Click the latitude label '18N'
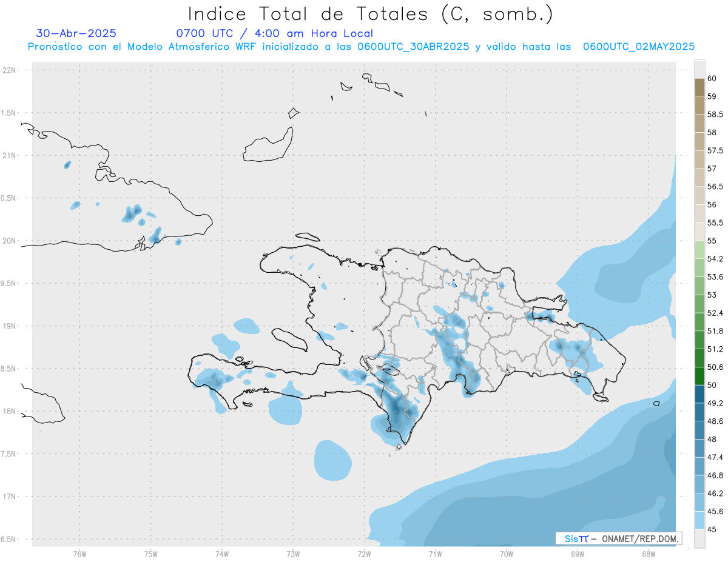This screenshot has width=728, height=562. point(10,412)
